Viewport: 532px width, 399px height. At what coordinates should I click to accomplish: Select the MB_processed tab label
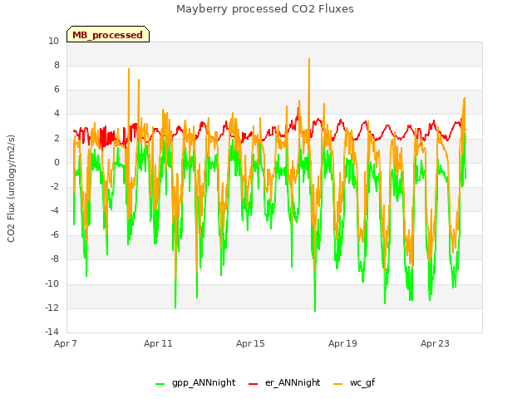coord(107,35)
